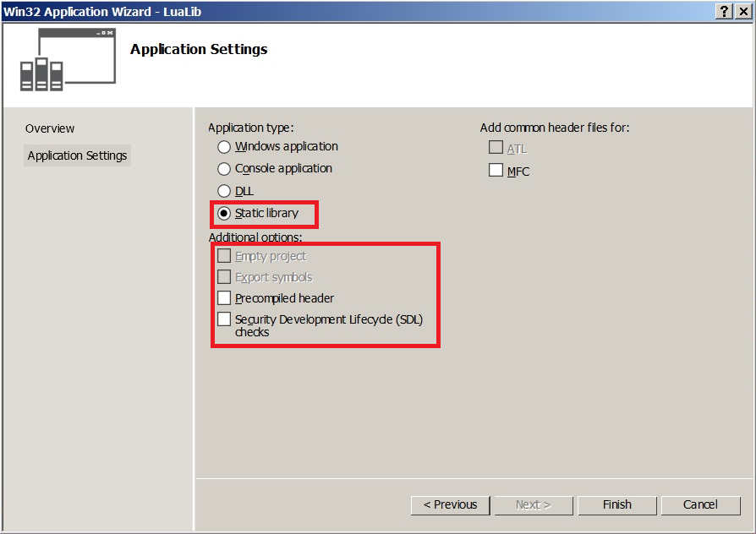Switch to Application Settings in sidebar
The width and height of the screenshot is (756, 534).
(77, 155)
